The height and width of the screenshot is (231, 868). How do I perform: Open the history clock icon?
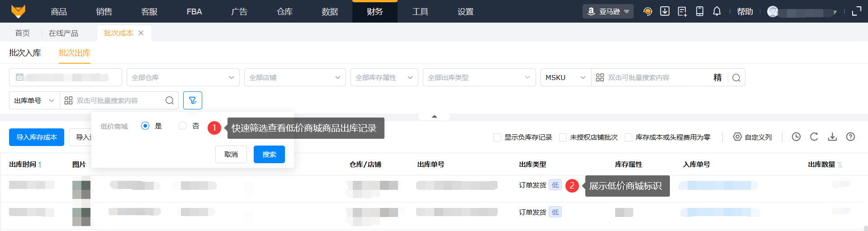click(796, 137)
